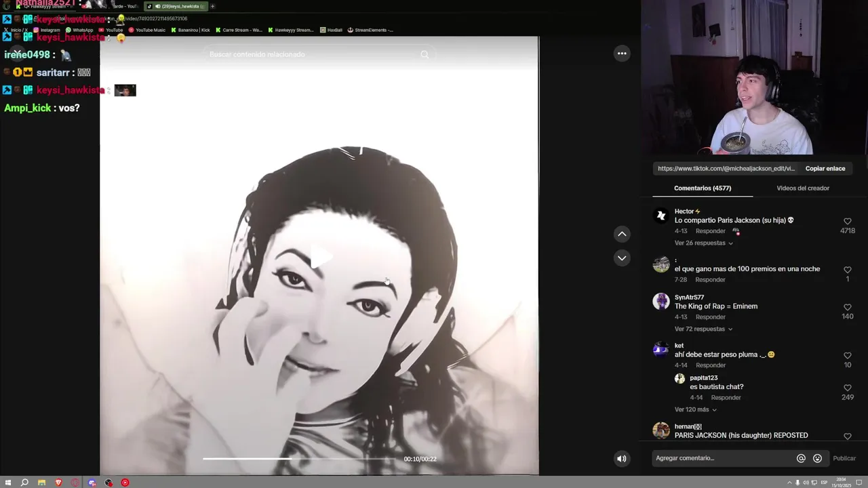Viewport: 868px width, 488px height.
Task: Click chat message 'Ampi_kick : vos?'
Action: [x=42, y=108]
